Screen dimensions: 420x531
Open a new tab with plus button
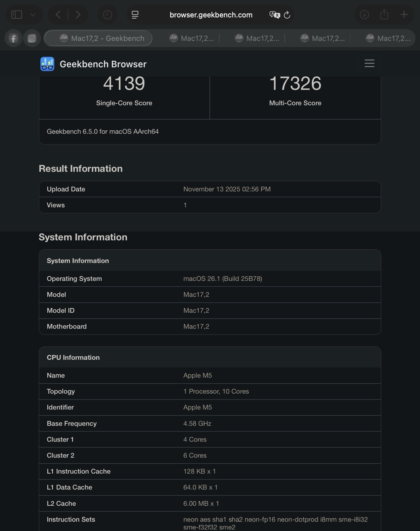(404, 15)
